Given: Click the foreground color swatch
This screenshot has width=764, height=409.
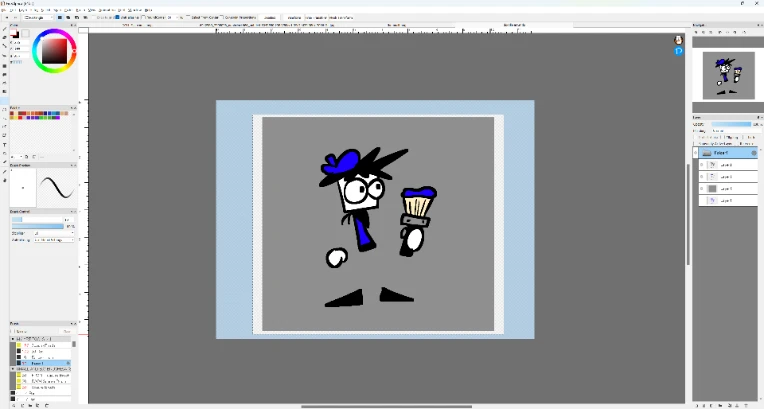Looking at the screenshot, I should coord(15,33).
